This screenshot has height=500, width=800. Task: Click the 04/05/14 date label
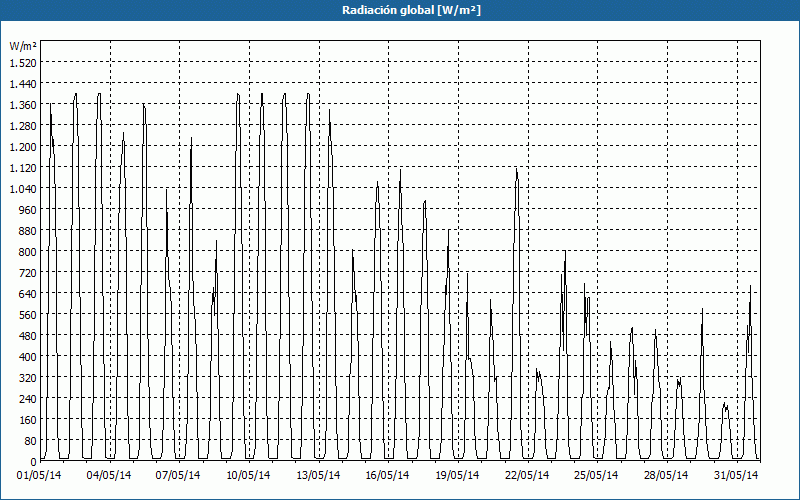point(109,475)
